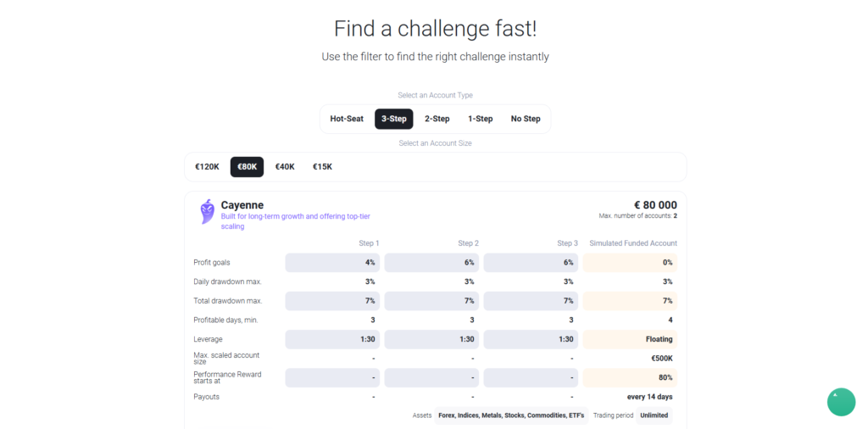Open the green floating chat bubble

841,402
